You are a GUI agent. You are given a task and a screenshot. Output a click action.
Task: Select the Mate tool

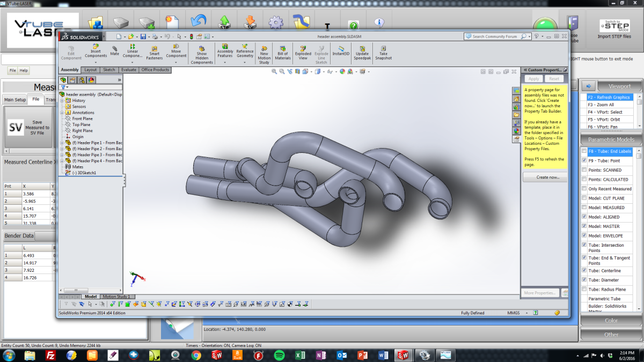pyautogui.click(x=115, y=50)
